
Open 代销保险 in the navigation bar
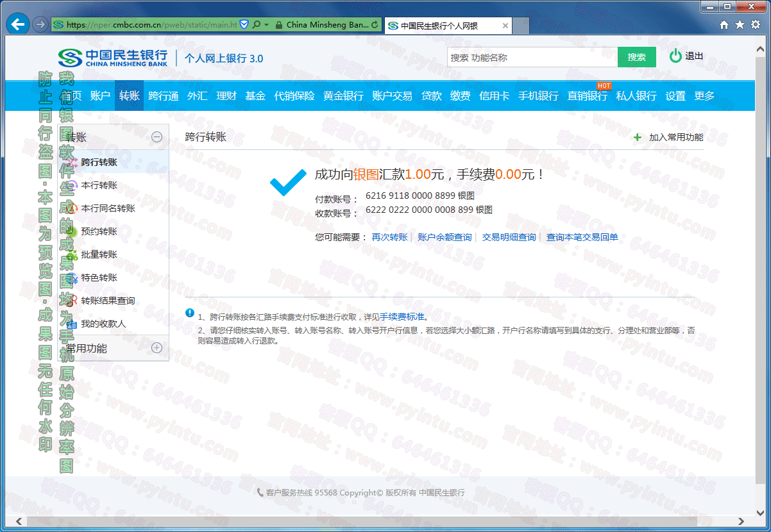pyautogui.click(x=294, y=96)
